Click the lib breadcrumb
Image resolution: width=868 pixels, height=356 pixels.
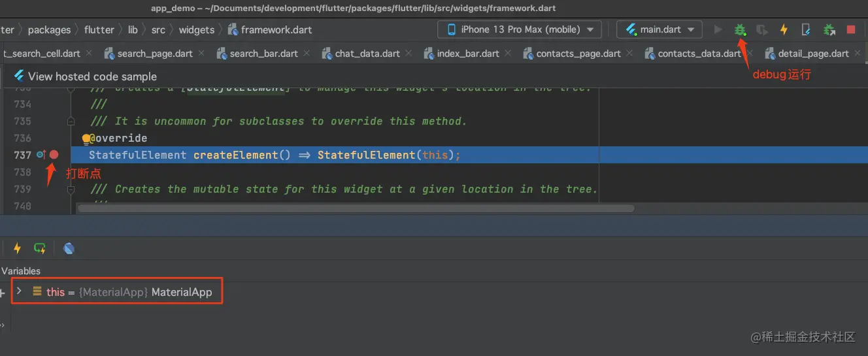tap(133, 29)
